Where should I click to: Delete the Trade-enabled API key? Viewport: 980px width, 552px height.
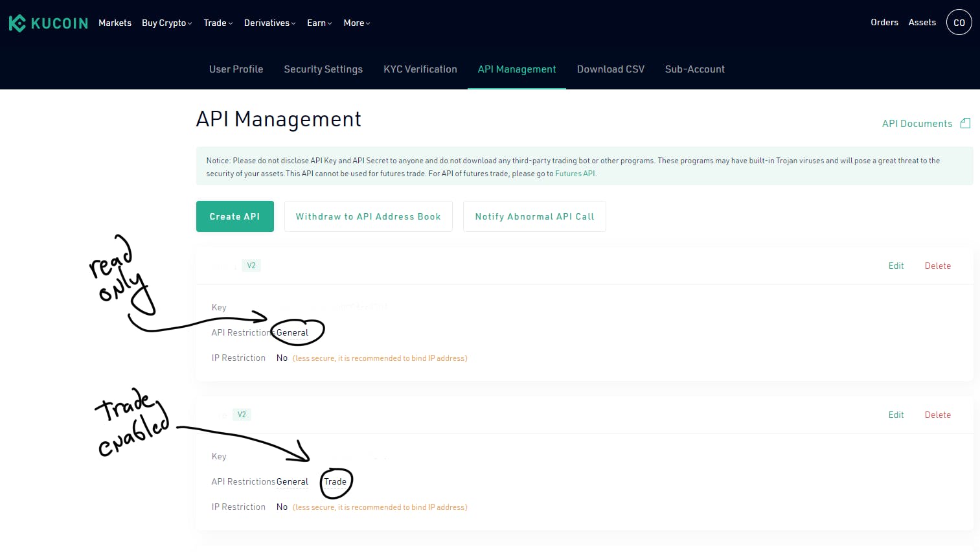tap(937, 415)
